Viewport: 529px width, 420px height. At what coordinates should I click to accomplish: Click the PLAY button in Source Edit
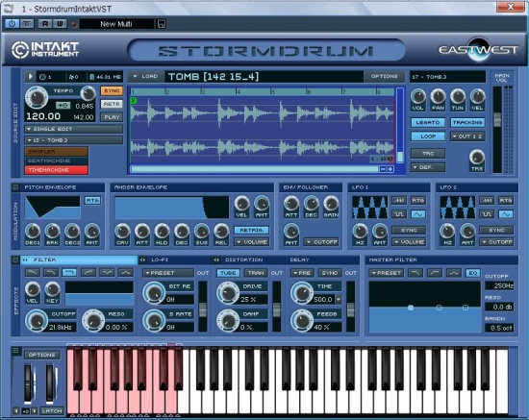tap(112, 117)
